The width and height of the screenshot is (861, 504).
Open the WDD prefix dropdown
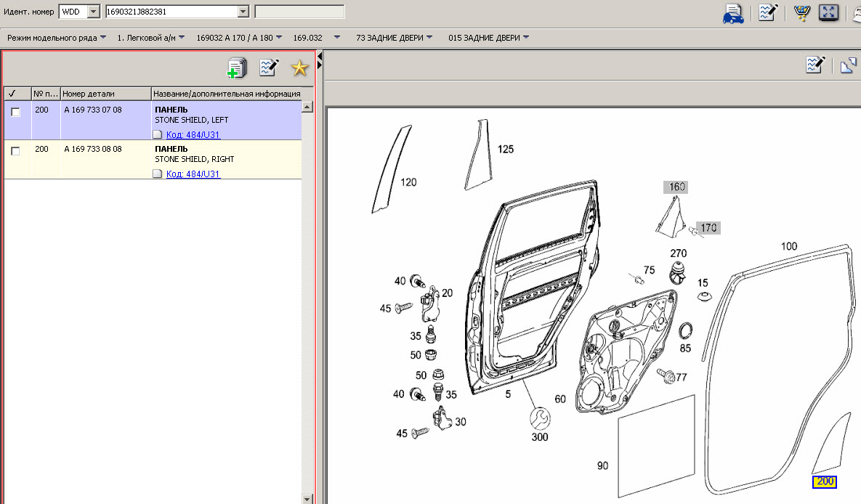pyautogui.click(x=94, y=12)
